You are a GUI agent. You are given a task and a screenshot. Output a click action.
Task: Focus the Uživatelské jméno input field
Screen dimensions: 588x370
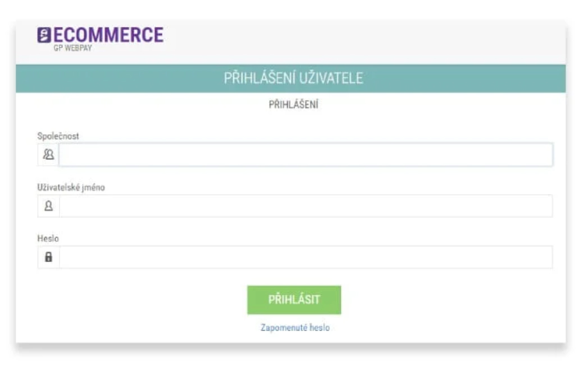click(306, 206)
